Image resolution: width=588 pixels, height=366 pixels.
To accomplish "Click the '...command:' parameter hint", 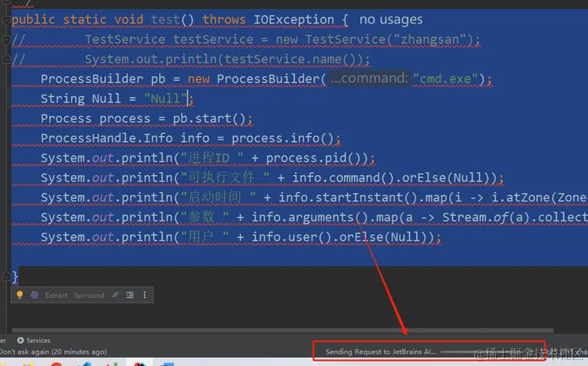I will [369, 78].
